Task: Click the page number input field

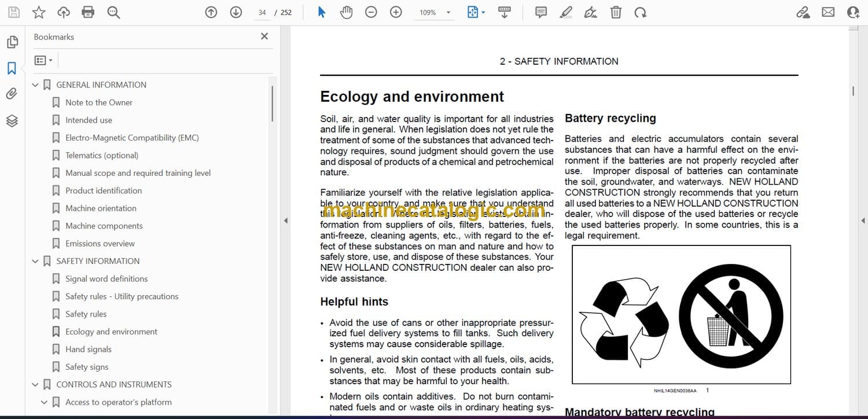Action: click(262, 12)
